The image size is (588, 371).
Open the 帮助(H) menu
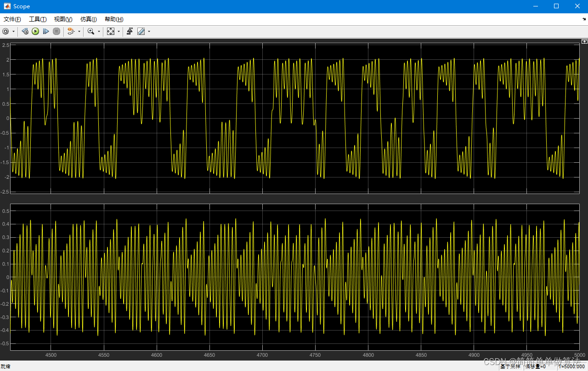[x=114, y=19]
